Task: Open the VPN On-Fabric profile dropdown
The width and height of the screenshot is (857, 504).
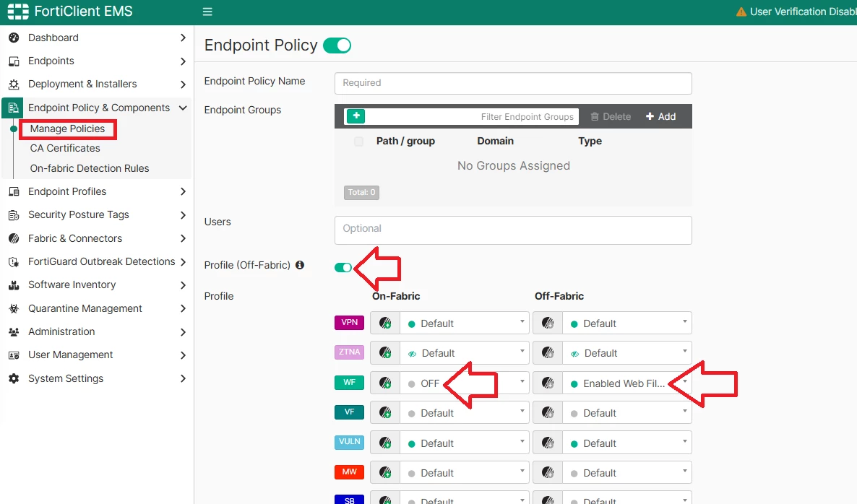Action: [x=464, y=323]
